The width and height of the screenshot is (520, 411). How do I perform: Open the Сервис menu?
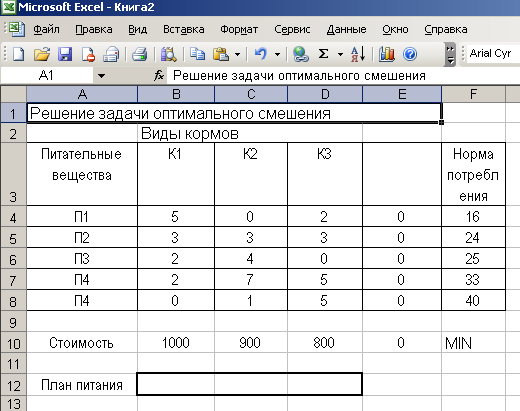292,29
